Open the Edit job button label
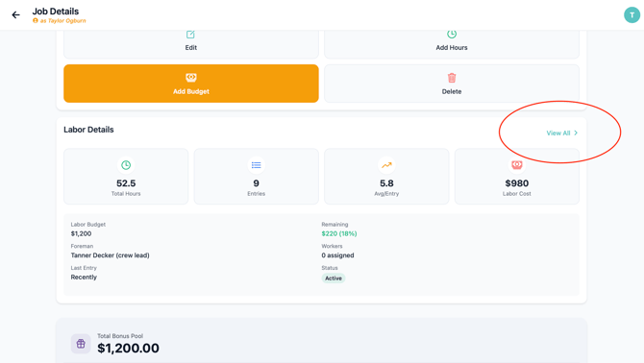644x363 pixels. point(190,48)
